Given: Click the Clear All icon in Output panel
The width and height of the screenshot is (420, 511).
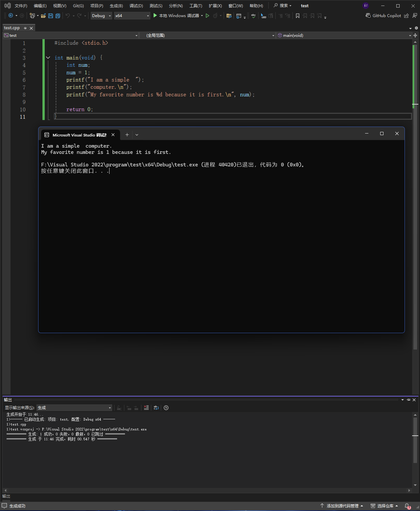Looking at the screenshot, I should tap(146, 408).
